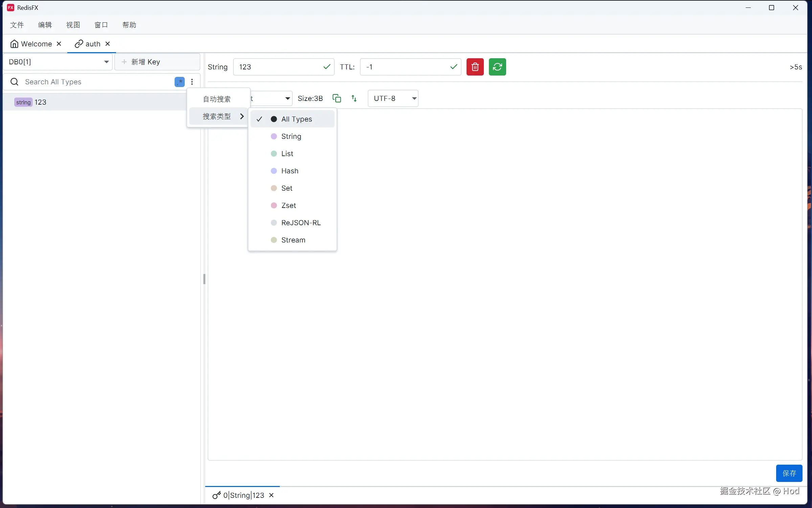Image resolution: width=812 pixels, height=508 pixels.
Task: Open the 视图 menu
Action: [73, 25]
